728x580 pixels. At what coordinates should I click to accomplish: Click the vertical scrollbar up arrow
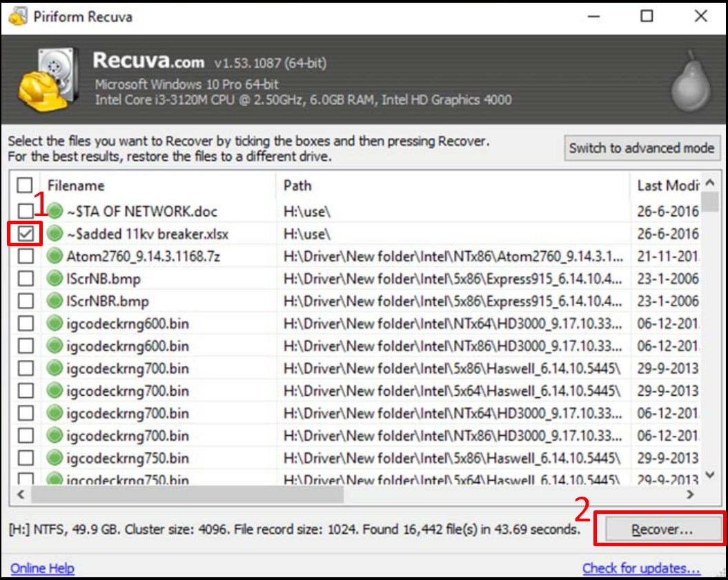point(710,182)
